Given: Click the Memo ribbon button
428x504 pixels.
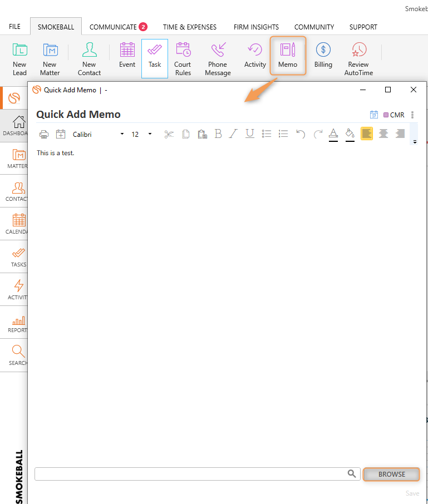Looking at the screenshot, I should coord(288,56).
